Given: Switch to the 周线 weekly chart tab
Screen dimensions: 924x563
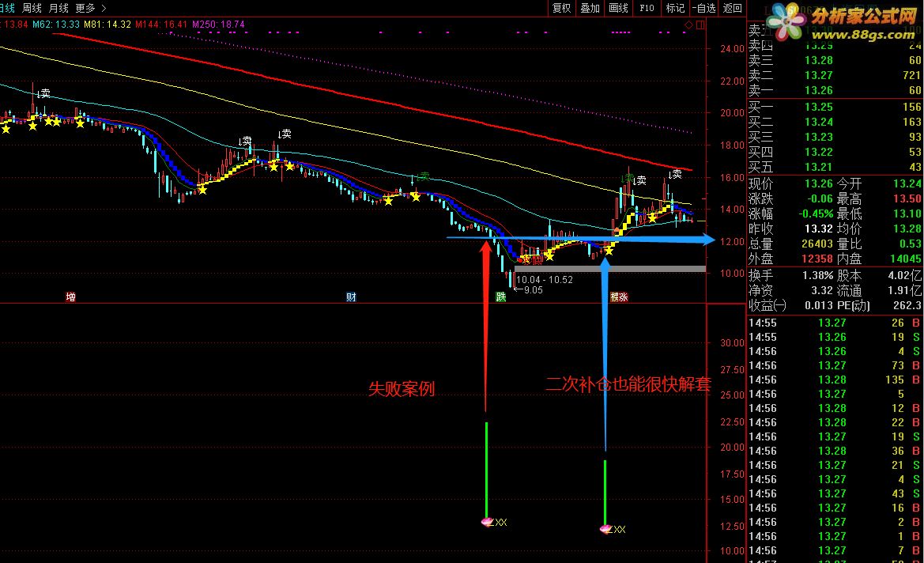Looking at the screenshot, I should [32, 8].
